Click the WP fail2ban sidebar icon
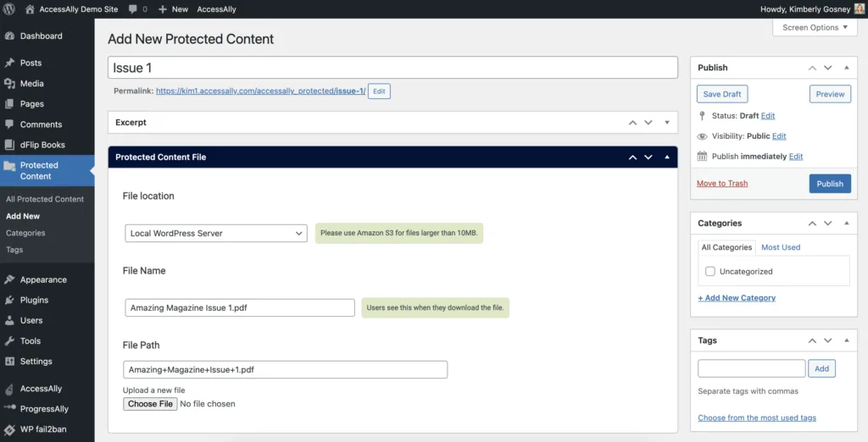 tap(9, 430)
